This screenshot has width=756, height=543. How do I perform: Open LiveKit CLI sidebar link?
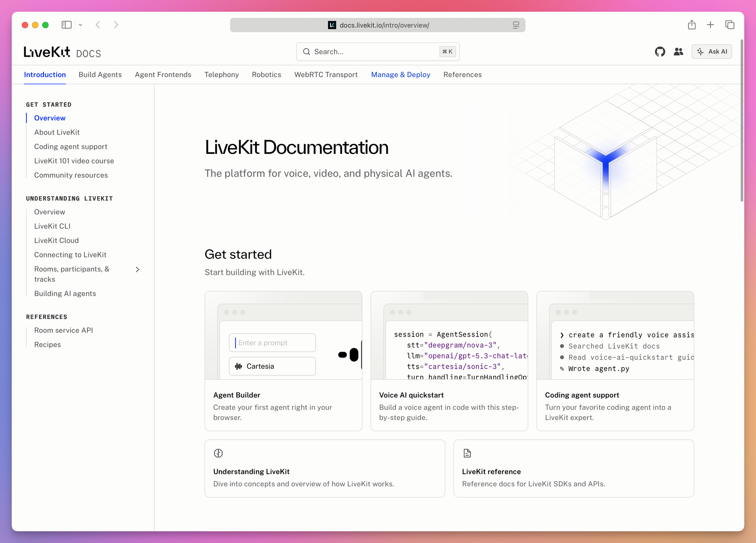click(x=52, y=226)
